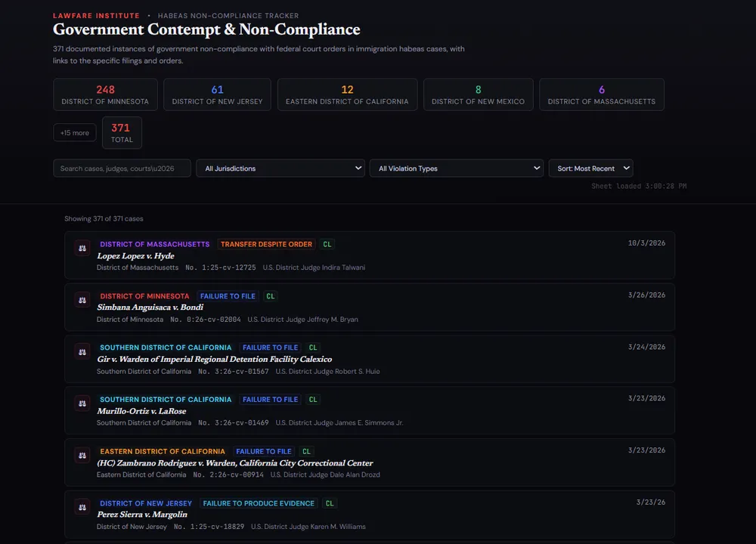The width and height of the screenshot is (756, 544).
Task: Click scales icon beside Murillo-Ortiz v. LaRose
Action: pos(82,403)
